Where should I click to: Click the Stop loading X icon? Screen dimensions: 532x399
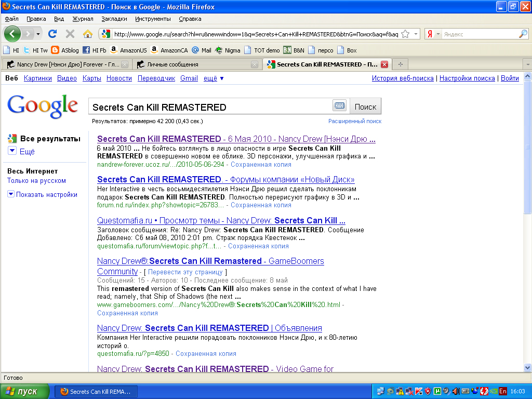tap(70, 34)
